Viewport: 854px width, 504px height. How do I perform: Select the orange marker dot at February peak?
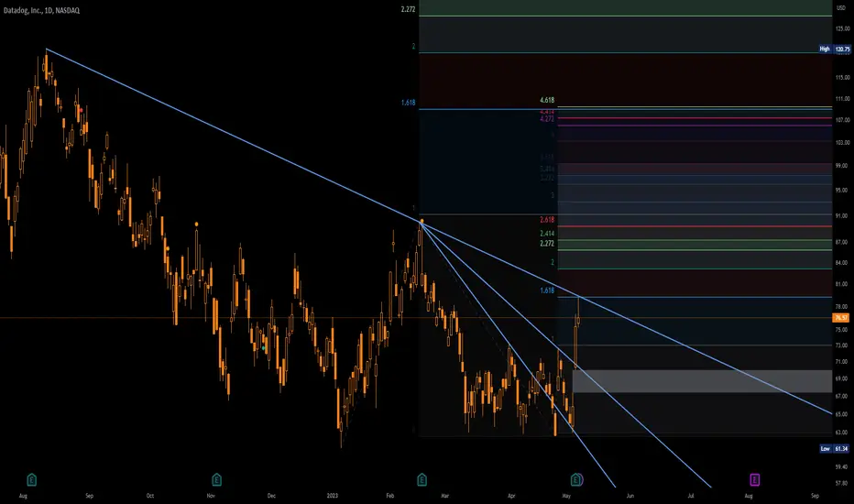[422, 221]
